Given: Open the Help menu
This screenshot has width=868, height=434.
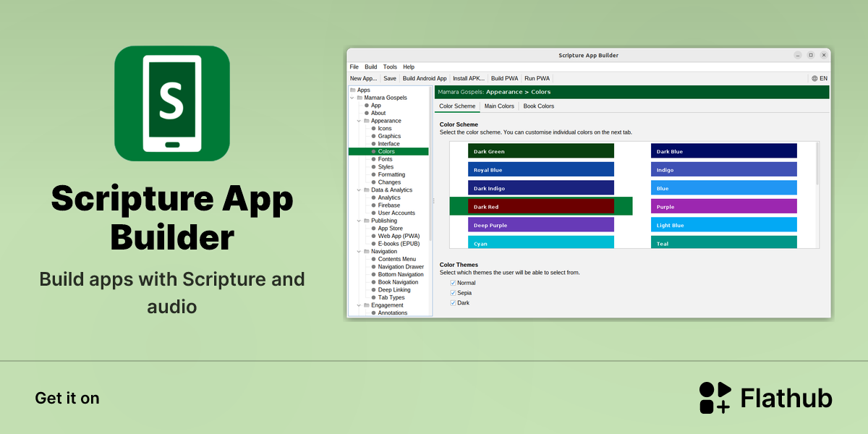Looking at the screenshot, I should point(409,67).
